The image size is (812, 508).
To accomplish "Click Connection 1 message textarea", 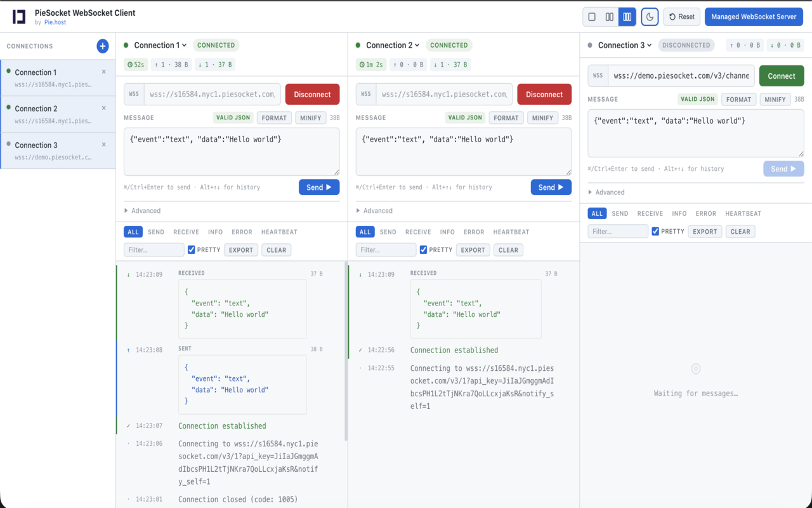I will click(x=232, y=152).
